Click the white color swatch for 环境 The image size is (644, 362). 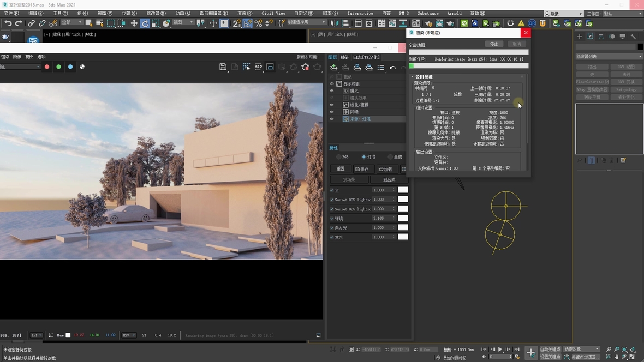pos(403,218)
